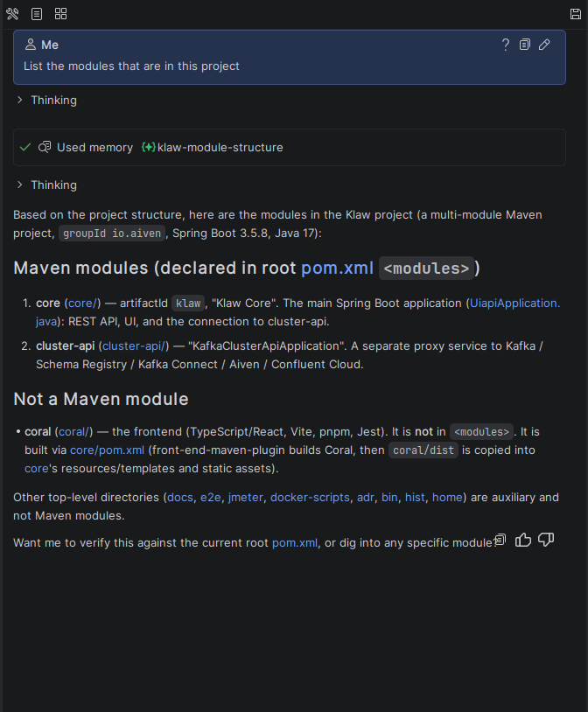Image resolution: width=588 pixels, height=712 pixels.
Task: Click the memory icon beside Used memory
Action: click(45, 147)
